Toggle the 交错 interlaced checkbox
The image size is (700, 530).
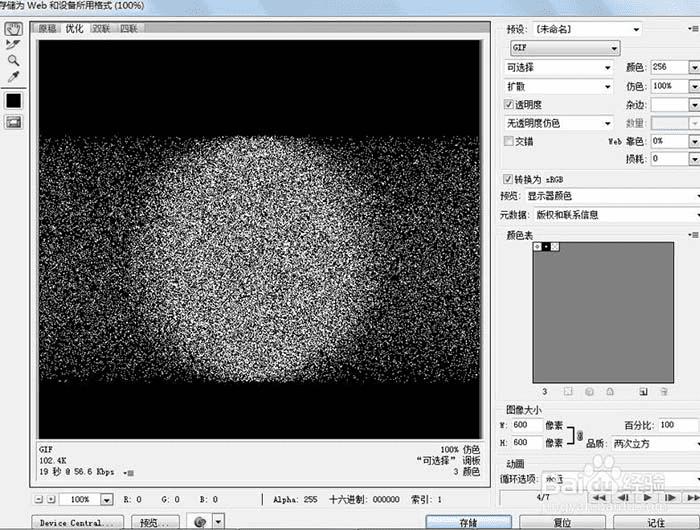click(x=508, y=141)
